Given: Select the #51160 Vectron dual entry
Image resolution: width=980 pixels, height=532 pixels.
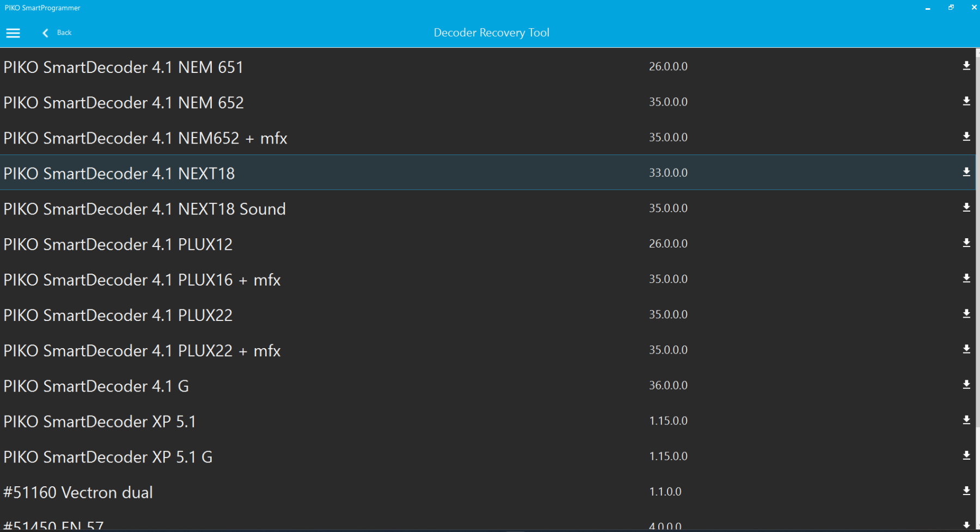Looking at the screenshot, I should pos(487,491).
